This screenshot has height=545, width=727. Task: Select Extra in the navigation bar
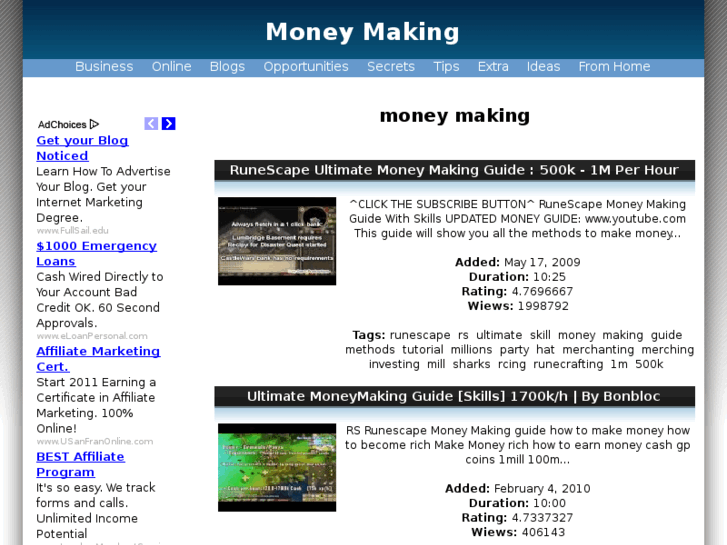[x=493, y=67]
